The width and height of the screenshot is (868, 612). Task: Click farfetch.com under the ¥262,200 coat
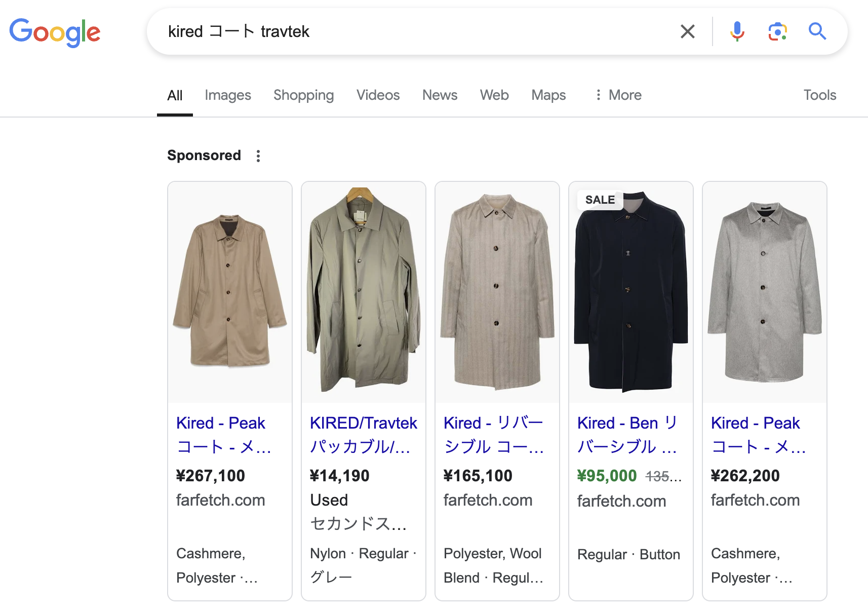(756, 500)
